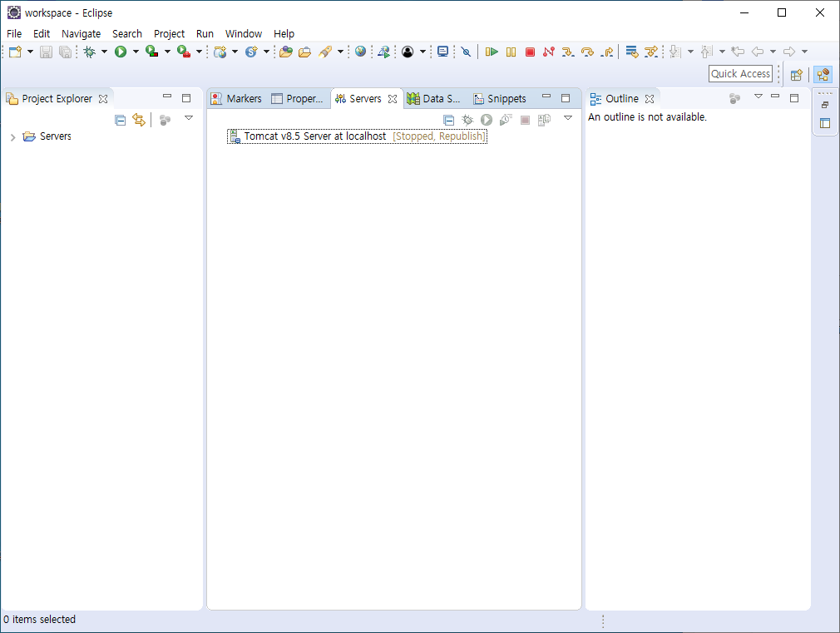Start Debug with the bug icon
This screenshot has height=633, width=840.
click(x=90, y=52)
